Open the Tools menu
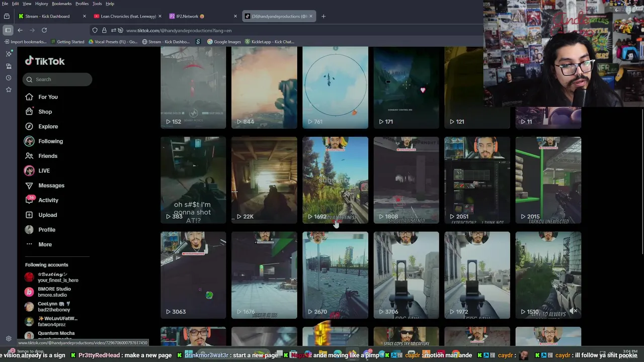The image size is (644, 362). (x=97, y=4)
